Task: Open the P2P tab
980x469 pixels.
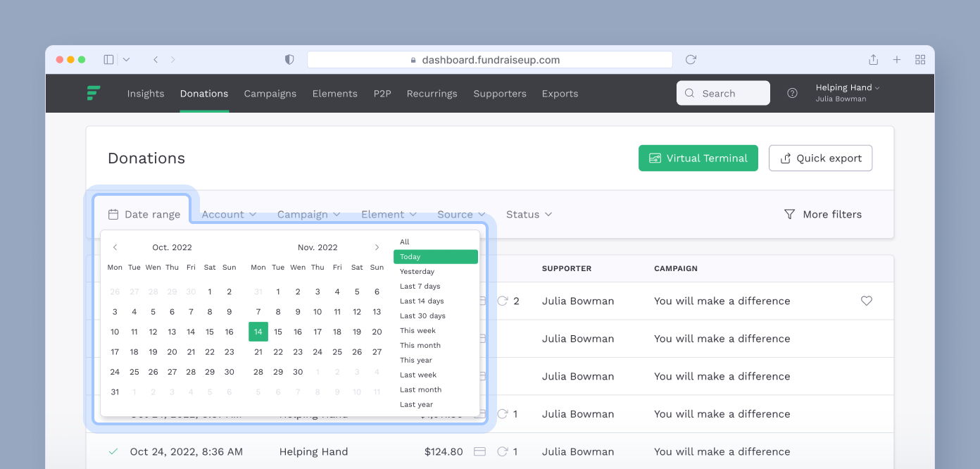Action: coord(382,93)
